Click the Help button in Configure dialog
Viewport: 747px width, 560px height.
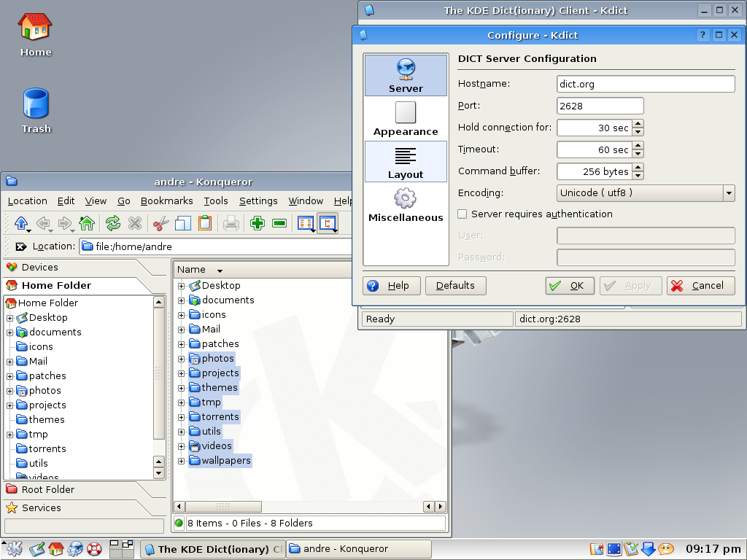coord(392,286)
